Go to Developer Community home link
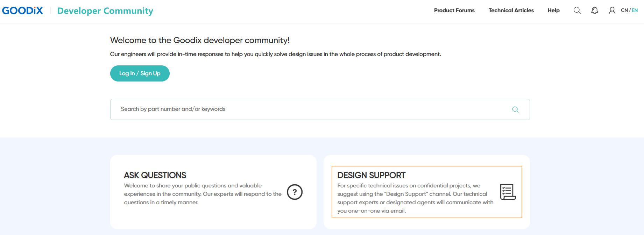Image resolution: width=644 pixels, height=235 pixels. [105, 11]
